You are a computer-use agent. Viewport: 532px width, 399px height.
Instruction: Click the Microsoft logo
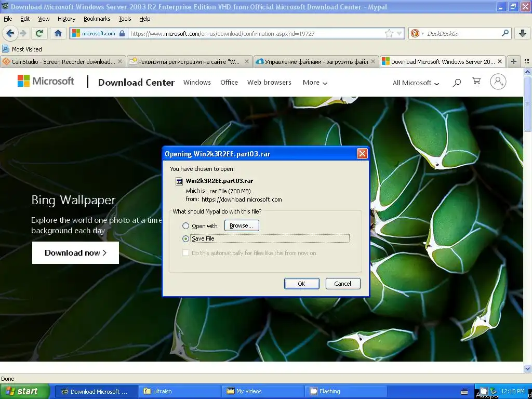pyautogui.click(x=46, y=81)
